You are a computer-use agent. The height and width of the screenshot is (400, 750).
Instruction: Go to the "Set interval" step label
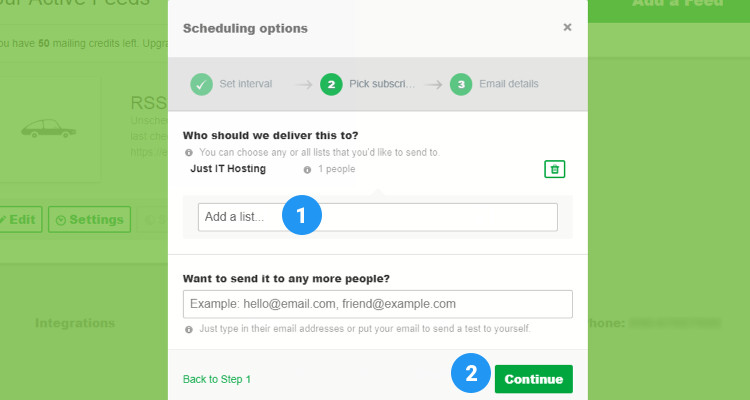[245, 84]
